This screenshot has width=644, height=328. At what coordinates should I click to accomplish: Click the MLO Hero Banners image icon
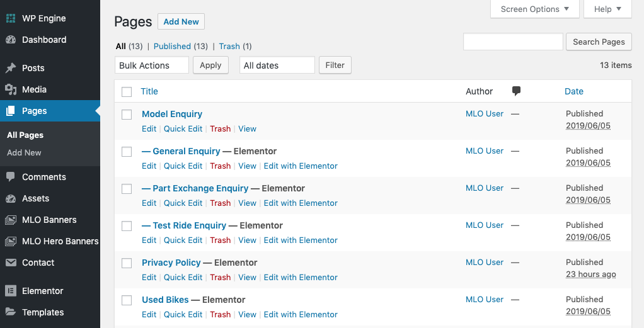tap(11, 241)
